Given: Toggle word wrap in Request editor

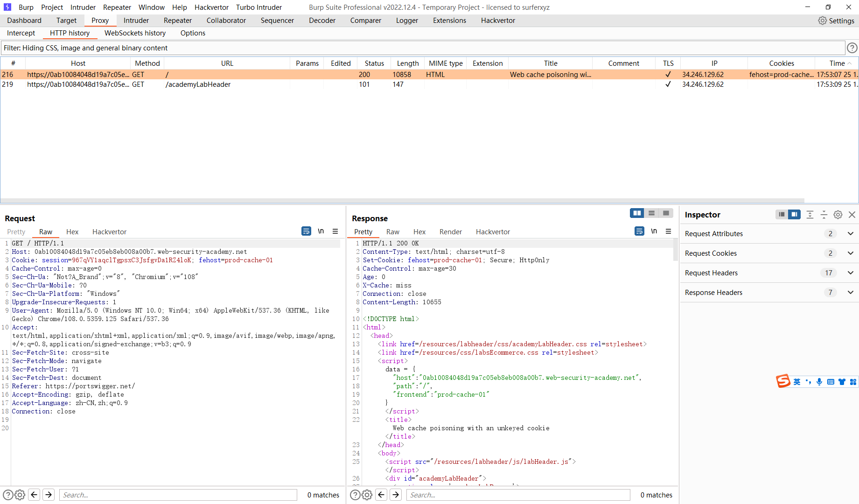Looking at the screenshot, I should click(x=306, y=231).
